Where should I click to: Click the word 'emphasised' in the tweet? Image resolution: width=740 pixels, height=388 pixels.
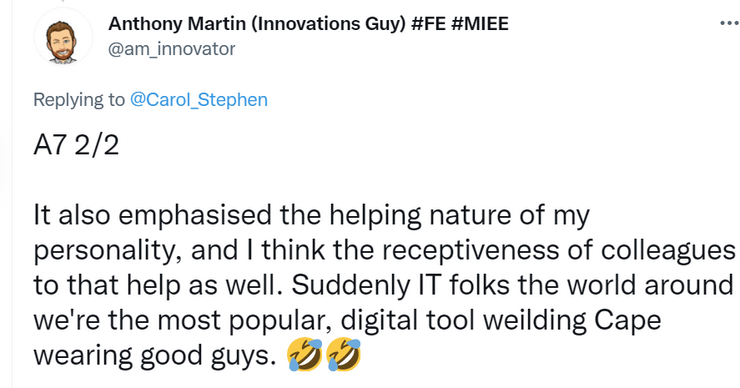[x=195, y=216]
